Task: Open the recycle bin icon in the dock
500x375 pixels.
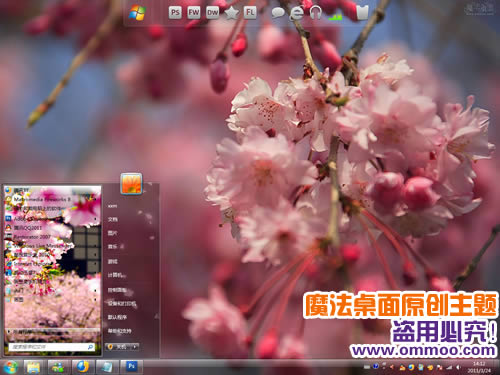Action: [x=362, y=13]
